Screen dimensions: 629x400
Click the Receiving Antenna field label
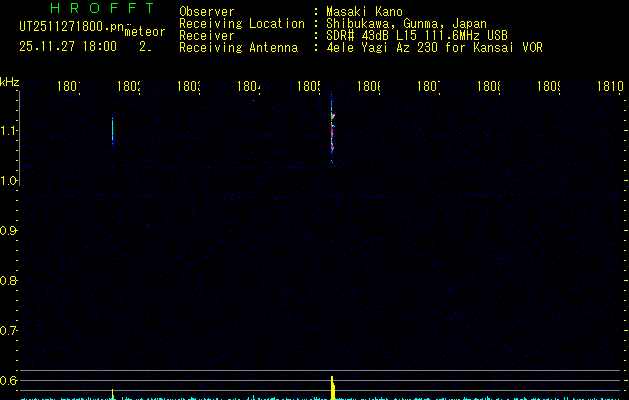(240, 48)
